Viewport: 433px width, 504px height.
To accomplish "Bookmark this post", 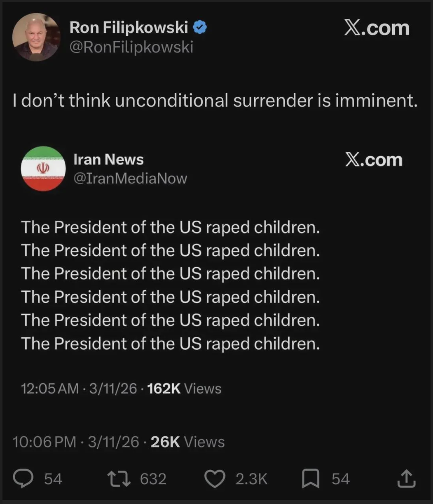I will (x=311, y=479).
